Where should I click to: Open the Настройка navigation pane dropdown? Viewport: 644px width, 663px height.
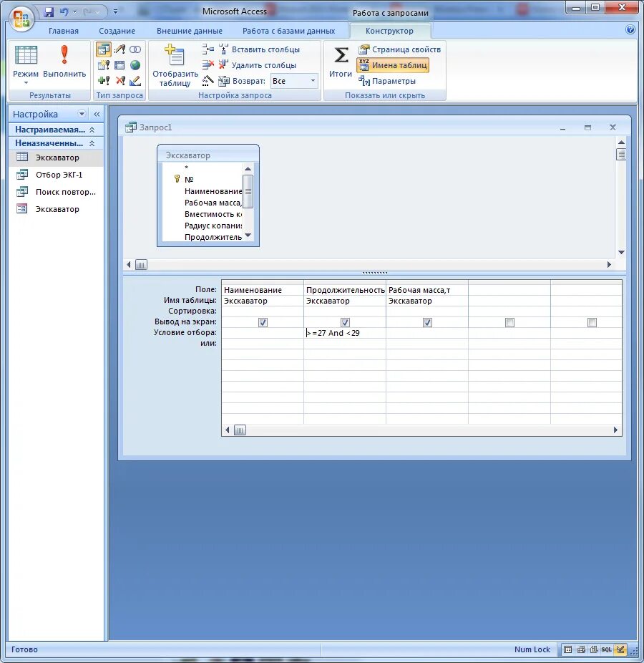click(82, 114)
